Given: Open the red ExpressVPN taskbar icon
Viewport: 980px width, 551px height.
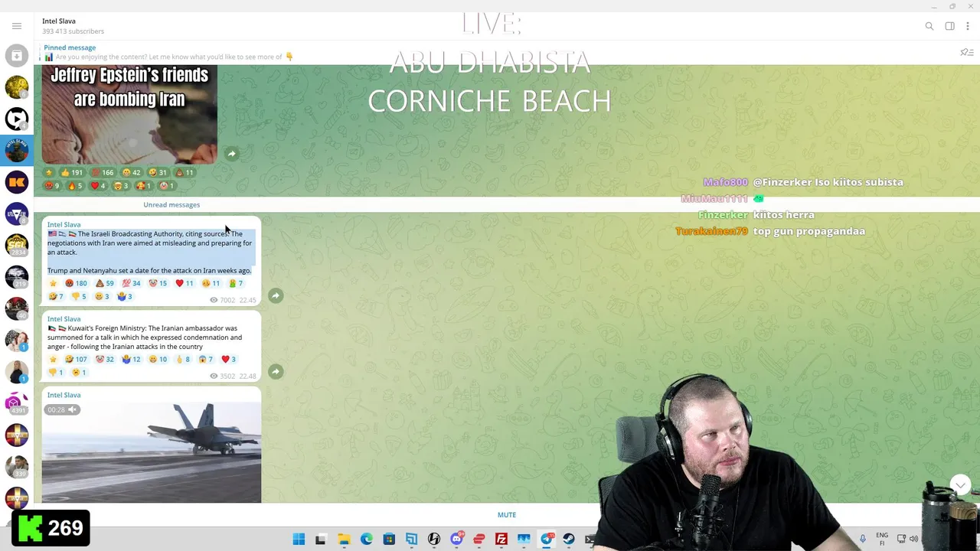Looking at the screenshot, I should point(479,539).
